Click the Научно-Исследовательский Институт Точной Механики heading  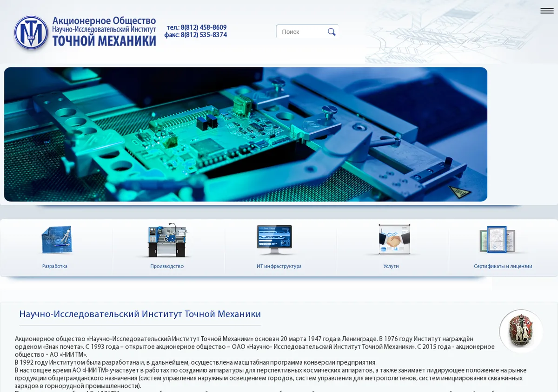click(140, 314)
